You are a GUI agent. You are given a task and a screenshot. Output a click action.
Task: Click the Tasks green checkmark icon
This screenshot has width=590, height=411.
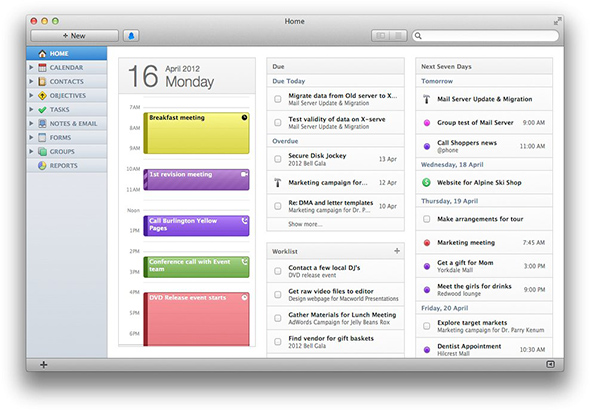pos(43,110)
